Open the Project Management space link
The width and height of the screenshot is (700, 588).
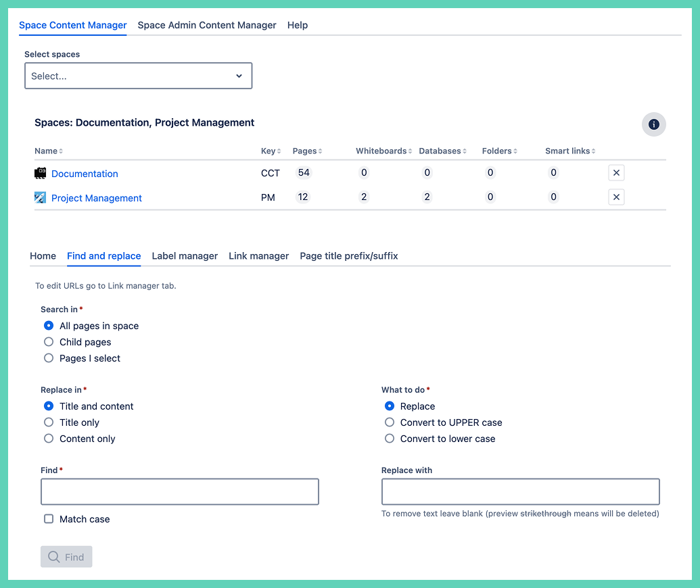click(x=97, y=198)
